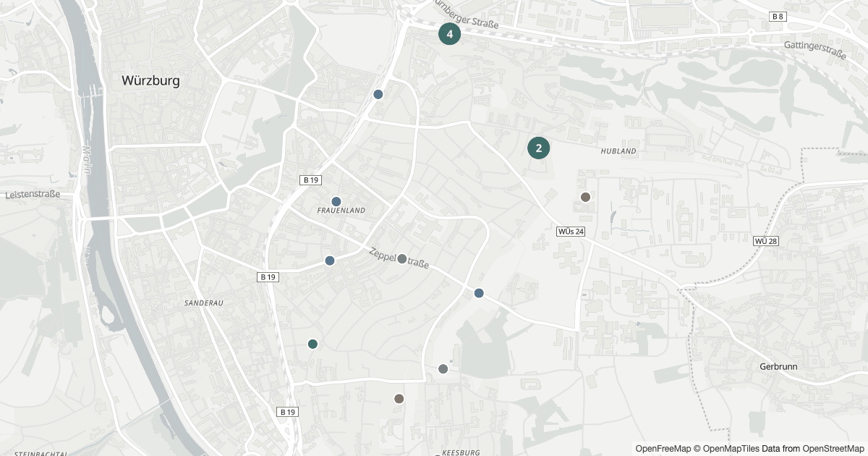Select the blue marker directly south of Frauenland

330,261
